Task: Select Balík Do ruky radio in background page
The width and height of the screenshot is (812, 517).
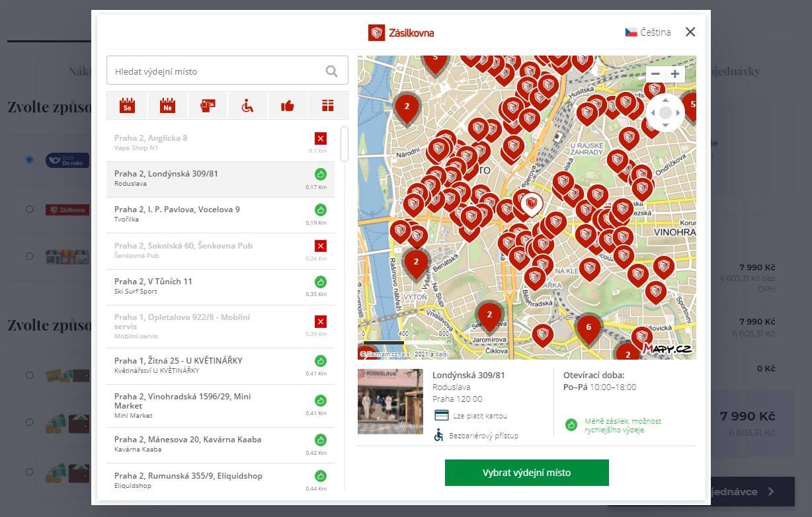Action: pos(29,159)
